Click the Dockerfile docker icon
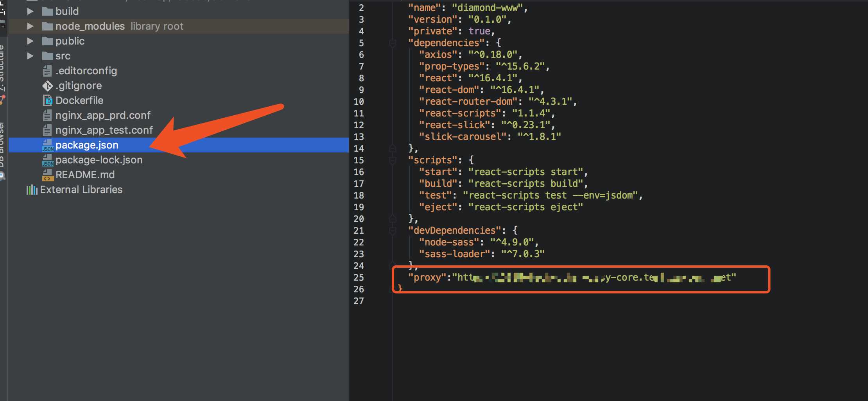 (x=47, y=100)
